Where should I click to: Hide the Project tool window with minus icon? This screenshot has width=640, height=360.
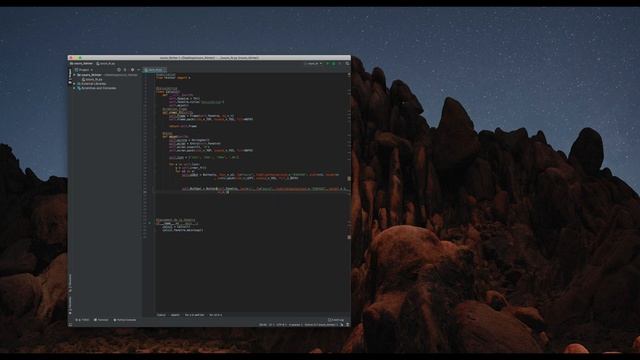point(138,70)
